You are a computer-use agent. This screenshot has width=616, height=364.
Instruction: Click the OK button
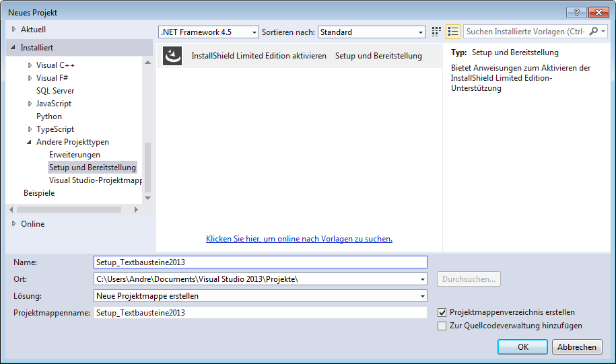522,347
